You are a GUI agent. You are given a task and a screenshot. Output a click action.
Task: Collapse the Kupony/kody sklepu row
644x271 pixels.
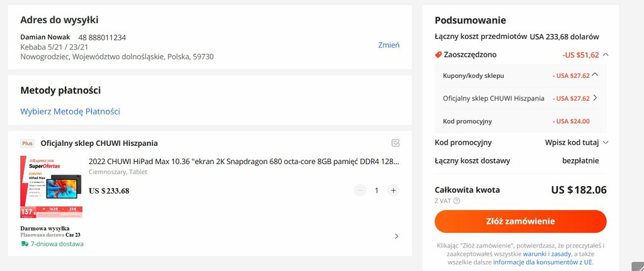point(596,75)
